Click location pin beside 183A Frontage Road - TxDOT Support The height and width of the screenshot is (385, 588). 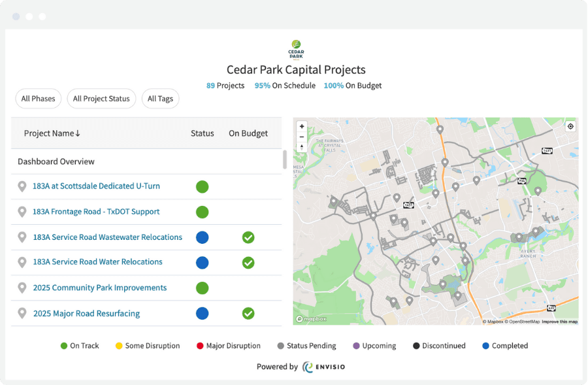[x=22, y=212]
